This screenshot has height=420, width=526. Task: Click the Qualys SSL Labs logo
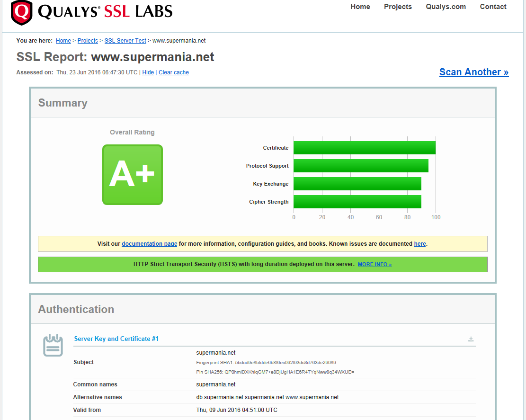(91, 12)
